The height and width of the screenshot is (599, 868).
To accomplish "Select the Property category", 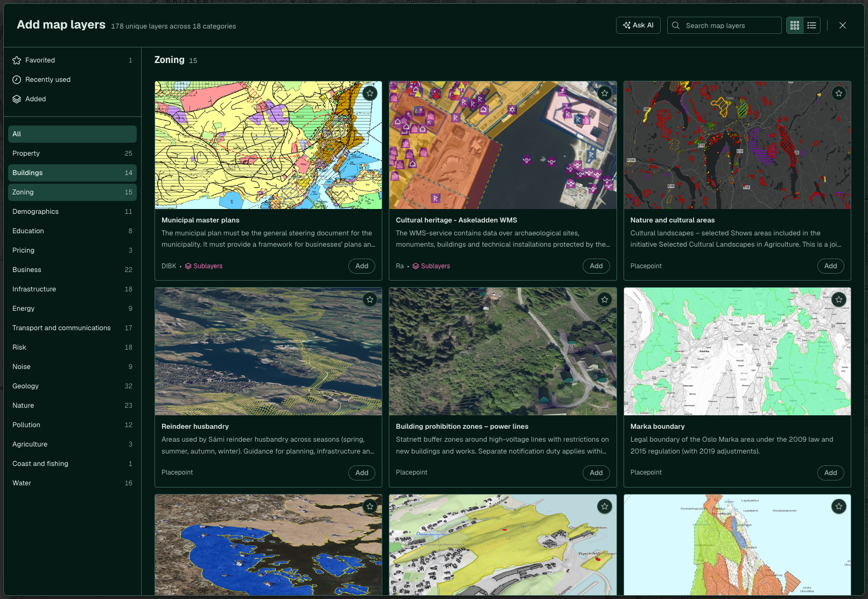I will (72, 154).
